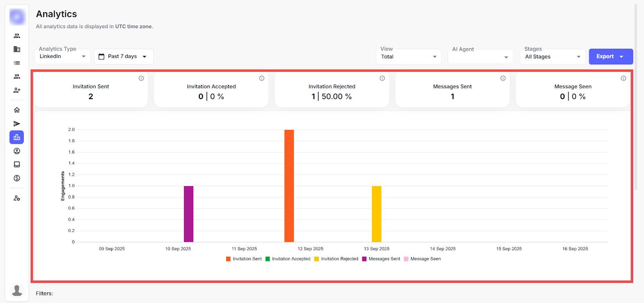This screenshot has height=303, width=644.
Task: Open the user settings gear icon
Action: coord(17,198)
